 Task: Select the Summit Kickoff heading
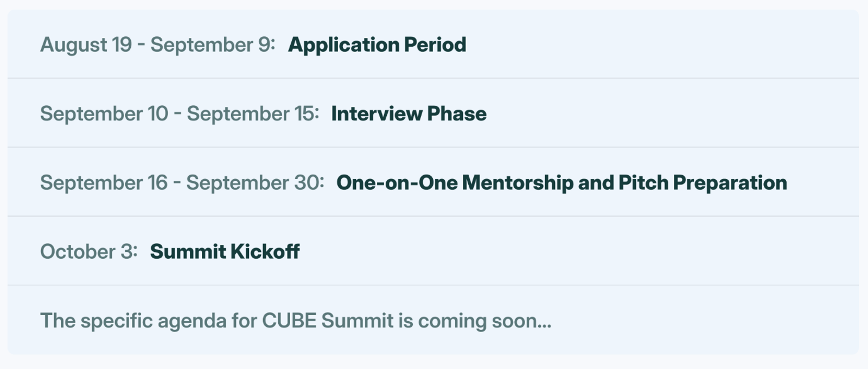click(x=225, y=251)
